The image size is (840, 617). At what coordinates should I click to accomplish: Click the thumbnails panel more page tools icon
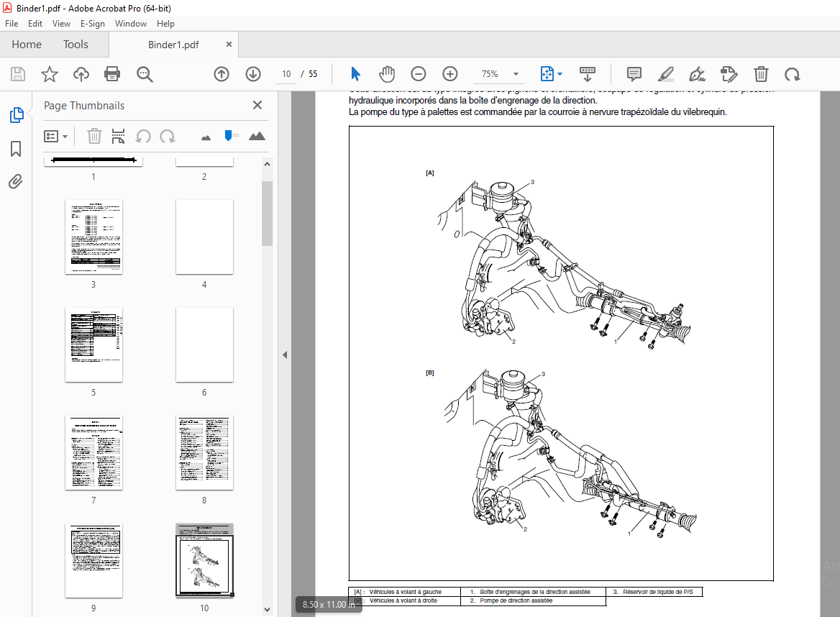tap(119, 136)
